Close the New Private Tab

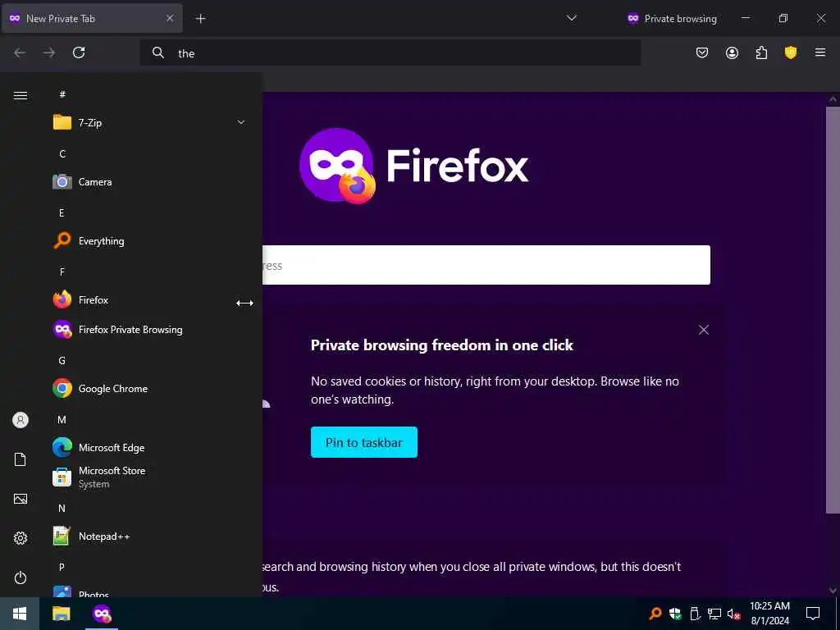(170, 18)
